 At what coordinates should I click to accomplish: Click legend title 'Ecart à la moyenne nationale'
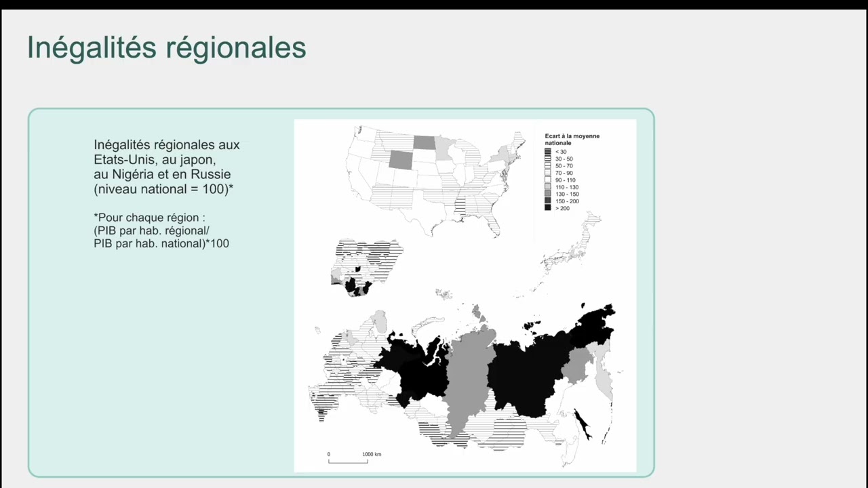click(x=572, y=140)
